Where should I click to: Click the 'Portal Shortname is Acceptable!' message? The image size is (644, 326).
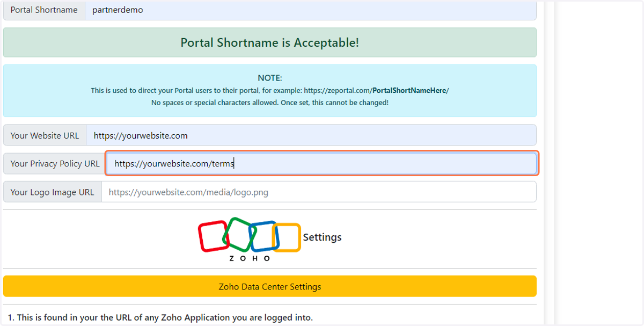click(270, 42)
